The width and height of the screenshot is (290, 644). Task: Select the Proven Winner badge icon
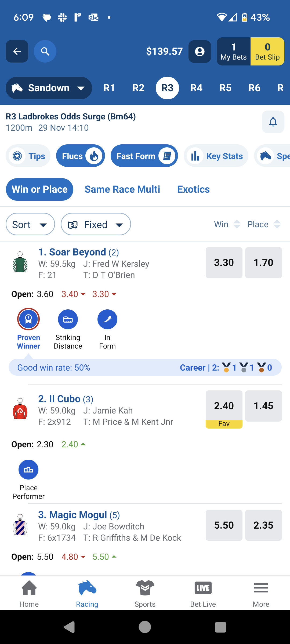tap(28, 319)
